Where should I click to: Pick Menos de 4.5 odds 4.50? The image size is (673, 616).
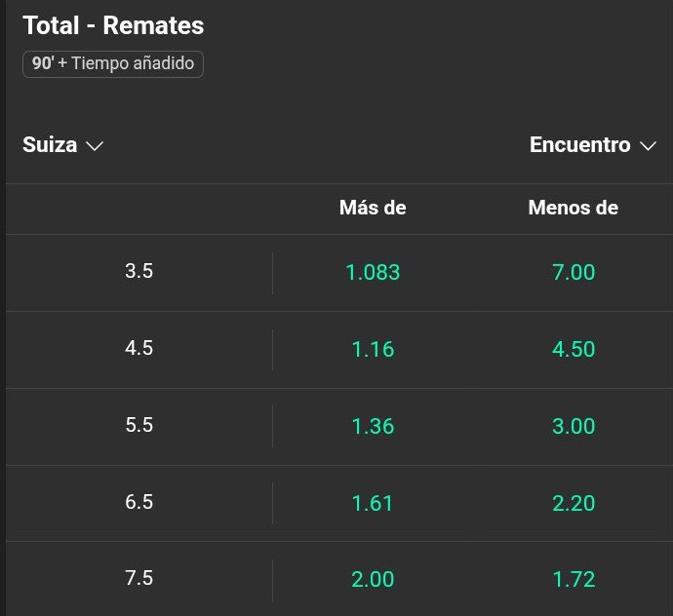(x=573, y=349)
